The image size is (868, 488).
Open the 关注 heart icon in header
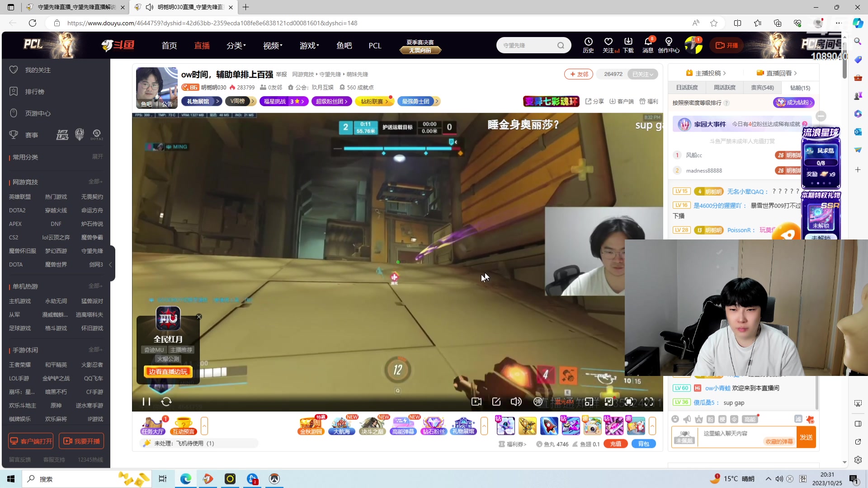(609, 45)
